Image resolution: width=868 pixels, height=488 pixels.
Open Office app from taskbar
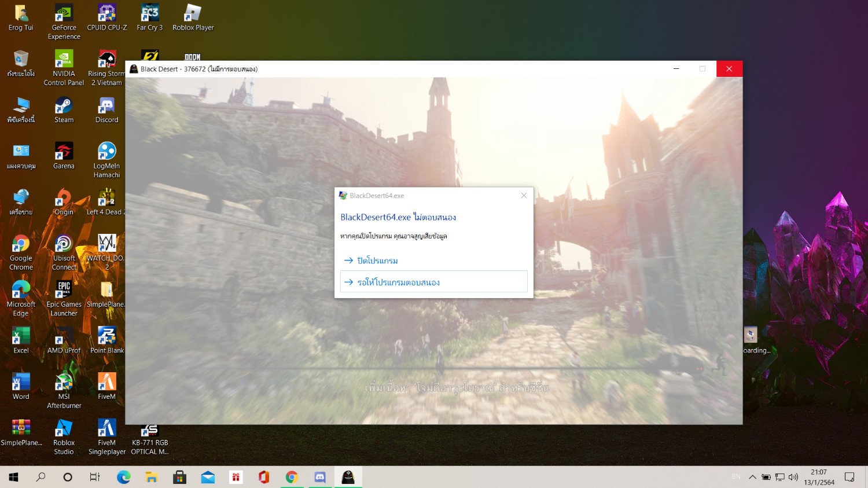[264, 477]
